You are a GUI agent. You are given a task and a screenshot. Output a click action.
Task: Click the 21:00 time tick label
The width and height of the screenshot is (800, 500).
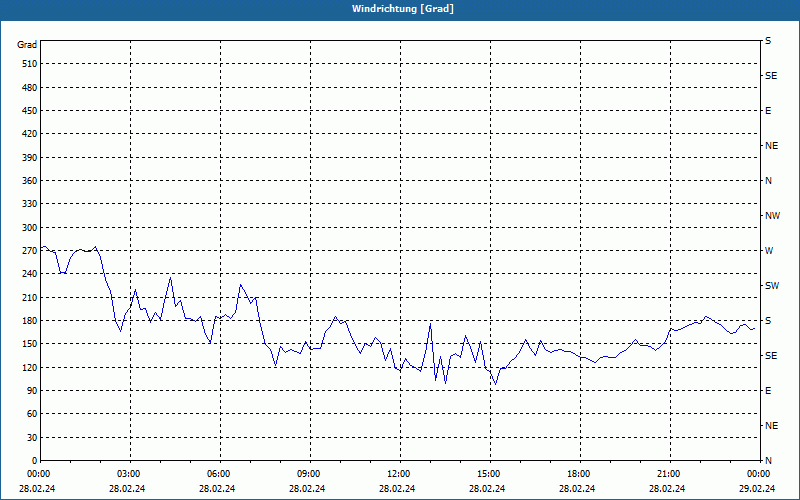pos(668,474)
